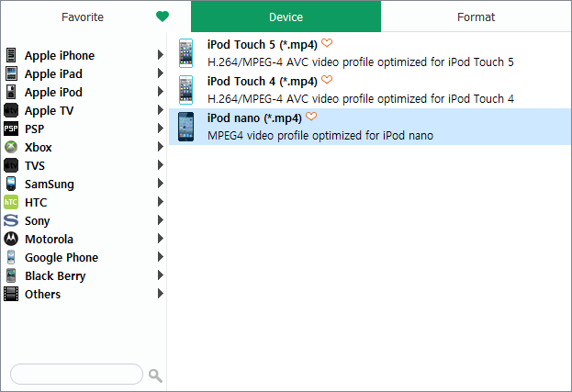Click the SamSung phone icon

pos(11,184)
